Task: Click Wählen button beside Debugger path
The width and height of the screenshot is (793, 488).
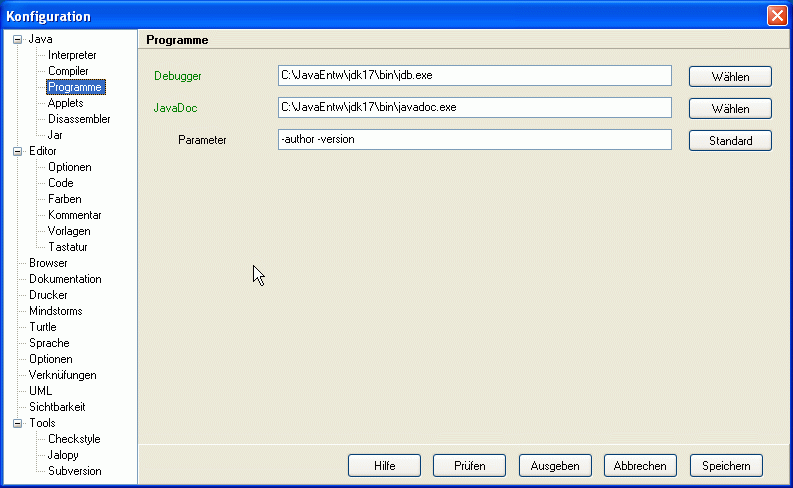Action: [x=730, y=76]
